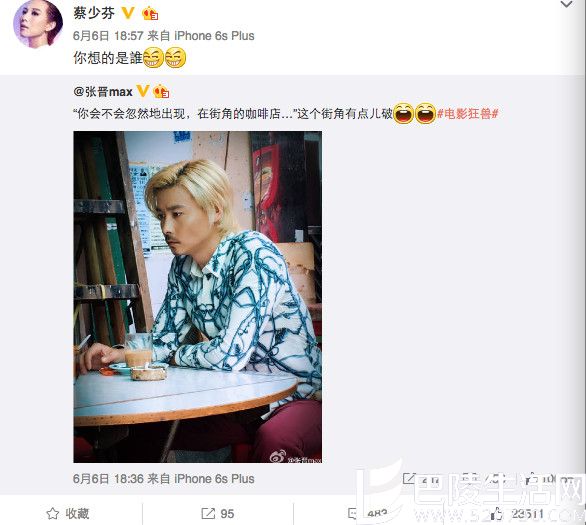Click the membership badge next to 蔡少芬
Image resolution: width=586 pixels, height=525 pixels.
150,14
